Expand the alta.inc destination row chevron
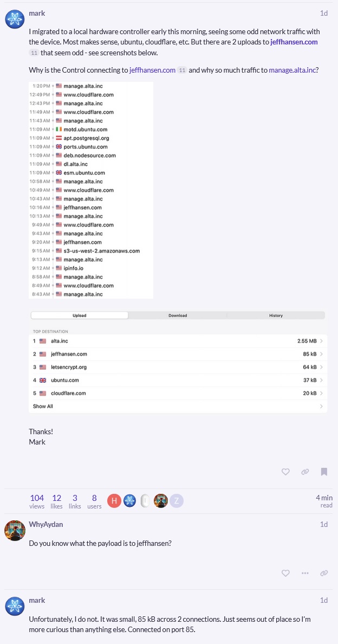Viewport: 338px width, 644px height. point(322,341)
